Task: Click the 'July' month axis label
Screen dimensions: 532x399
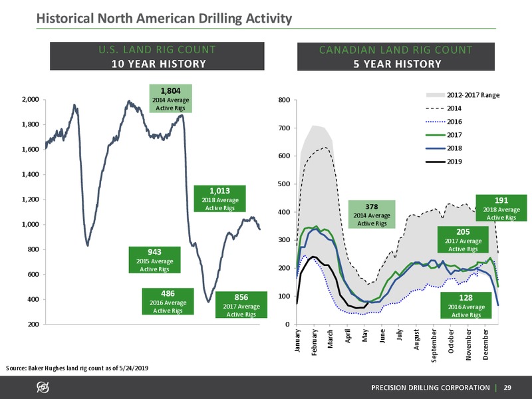Action: coord(400,335)
